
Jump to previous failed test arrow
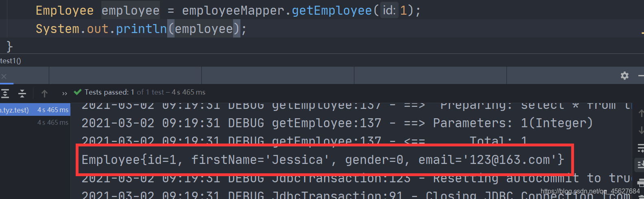tap(44, 94)
